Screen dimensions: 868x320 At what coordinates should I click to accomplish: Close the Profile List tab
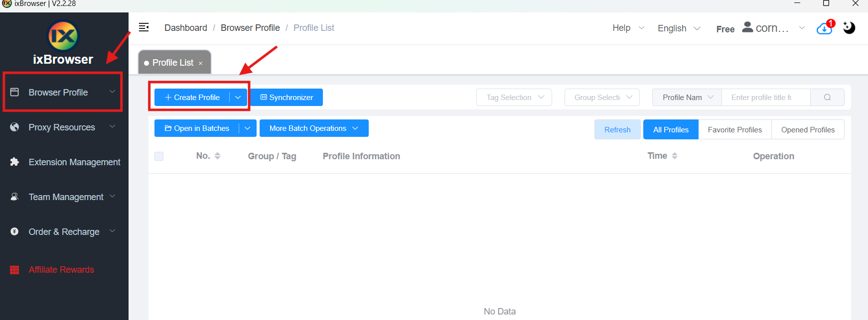tap(201, 63)
